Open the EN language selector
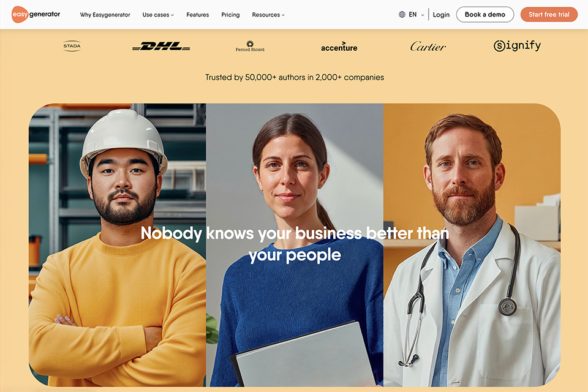Image resolution: width=588 pixels, height=392 pixels. click(417, 15)
